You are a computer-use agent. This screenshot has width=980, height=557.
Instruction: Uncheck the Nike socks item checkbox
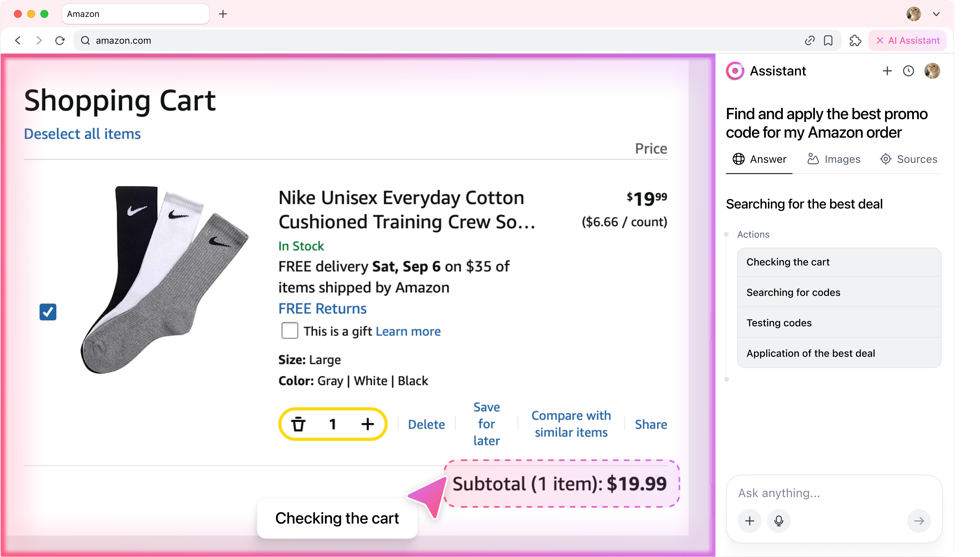48,312
